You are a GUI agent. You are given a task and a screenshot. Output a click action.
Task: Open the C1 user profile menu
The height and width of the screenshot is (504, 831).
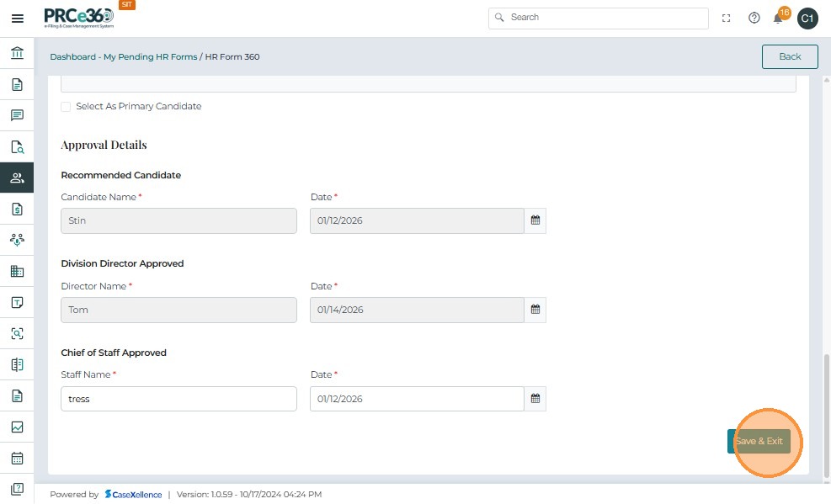click(x=807, y=19)
